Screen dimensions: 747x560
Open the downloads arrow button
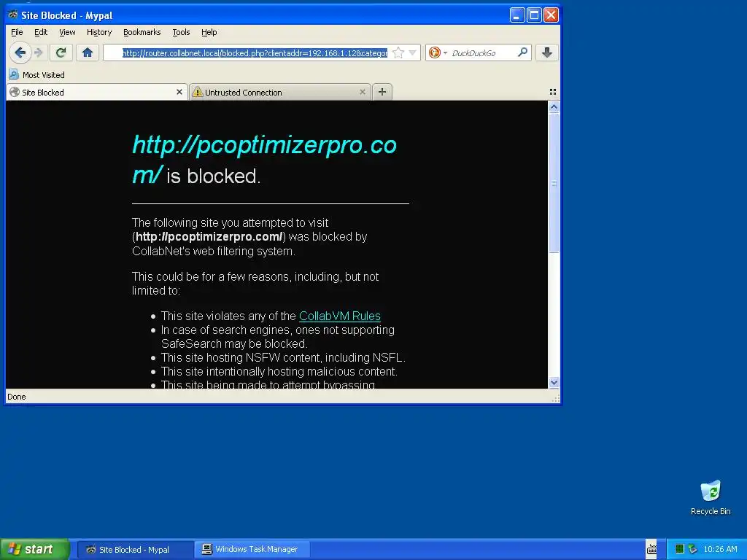coord(547,52)
